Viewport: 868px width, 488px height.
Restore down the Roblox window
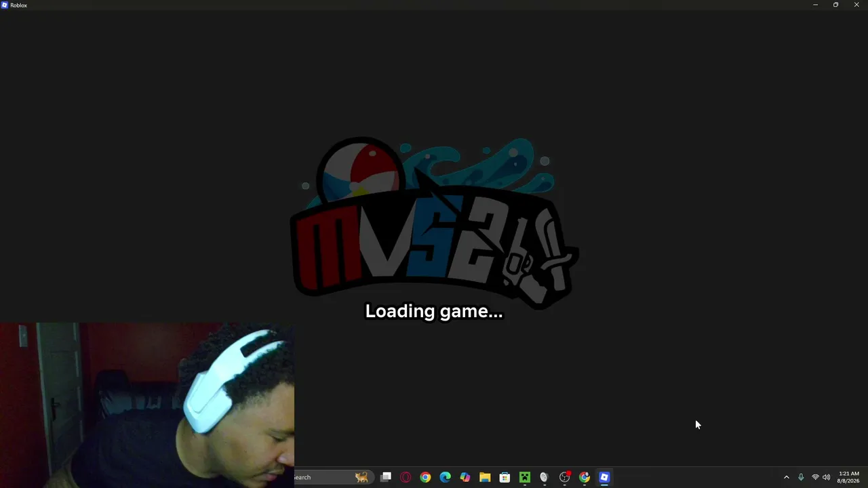point(835,5)
